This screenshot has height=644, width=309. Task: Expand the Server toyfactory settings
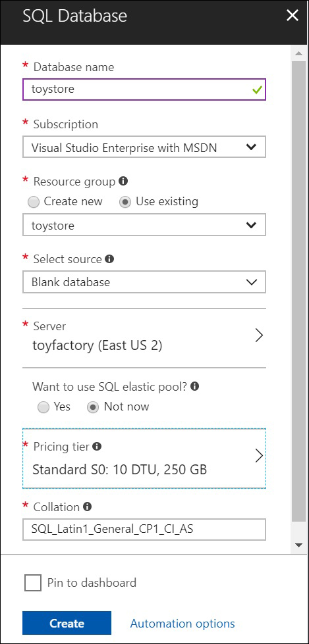144,337
